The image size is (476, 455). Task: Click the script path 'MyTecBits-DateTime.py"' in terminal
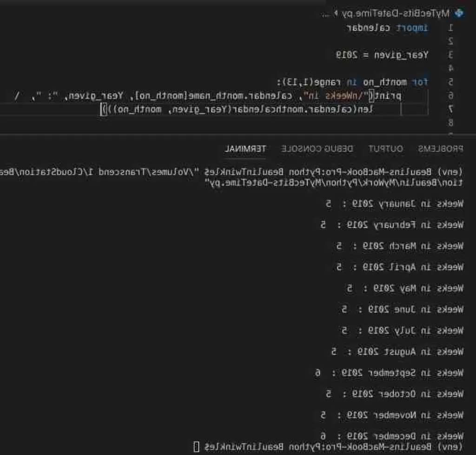pyautogui.click(x=263, y=183)
